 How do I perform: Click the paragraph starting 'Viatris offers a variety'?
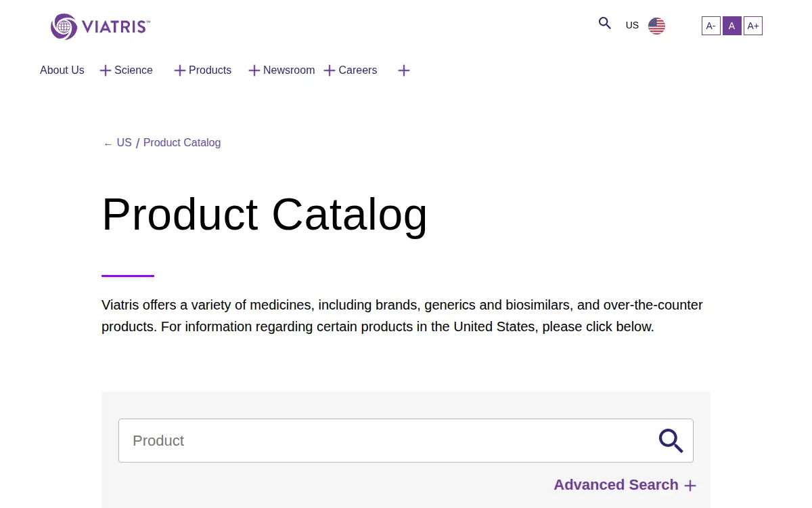(403, 316)
